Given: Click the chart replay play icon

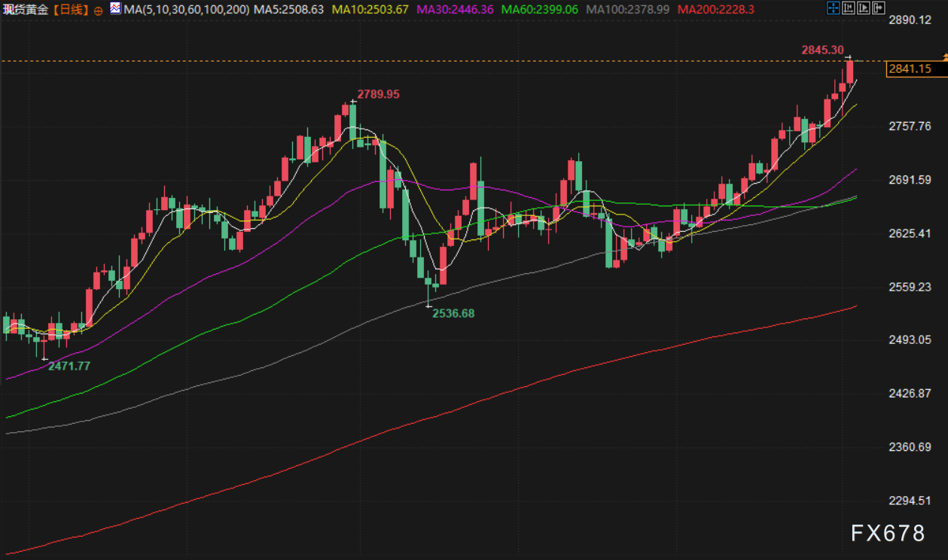Looking at the screenshot, I should 863,9.
